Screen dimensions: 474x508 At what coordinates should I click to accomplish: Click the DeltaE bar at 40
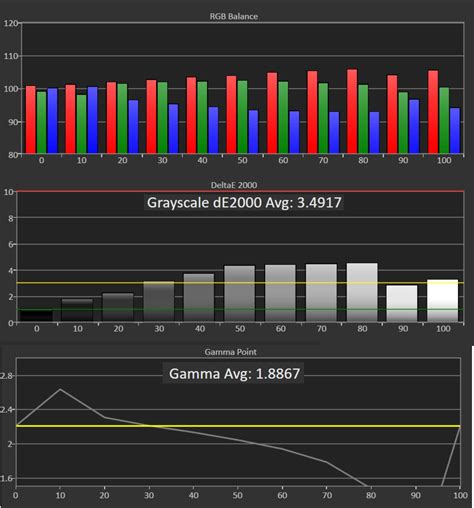[199, 298]
